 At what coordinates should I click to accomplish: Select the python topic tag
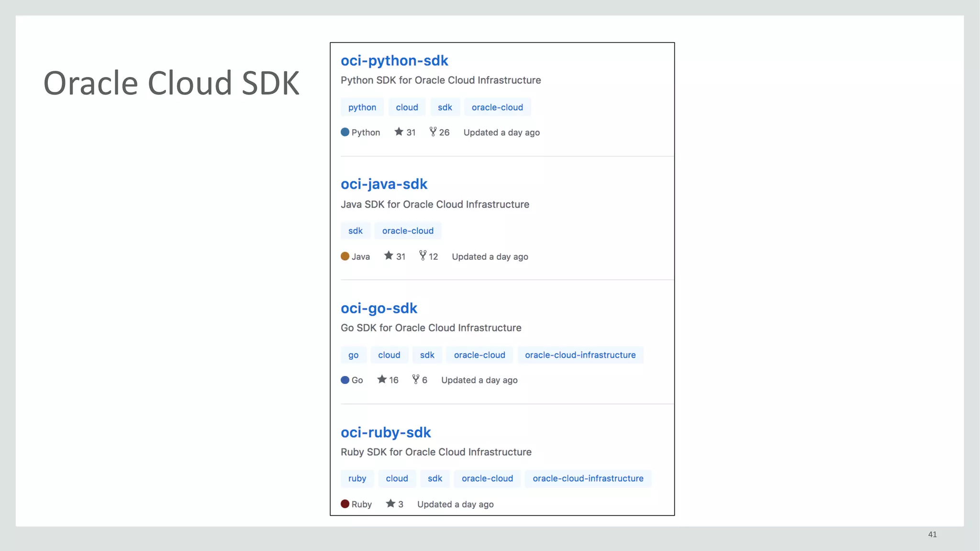tap(362, 107)
